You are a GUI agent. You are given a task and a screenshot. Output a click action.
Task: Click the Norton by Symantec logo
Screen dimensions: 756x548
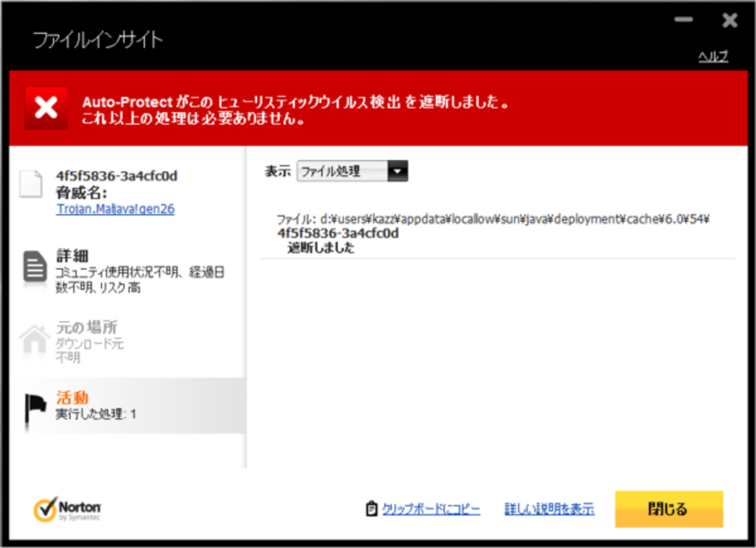click(67, 510)
